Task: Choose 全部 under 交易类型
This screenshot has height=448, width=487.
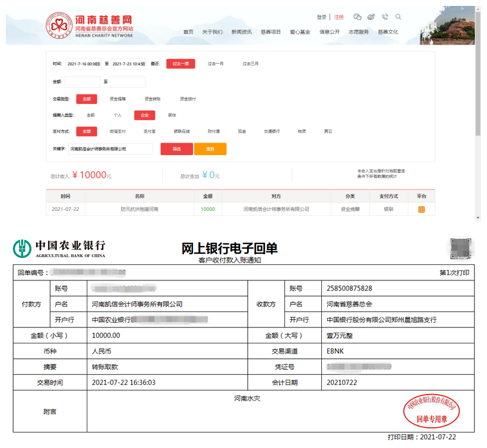Action: pos(87,99)
